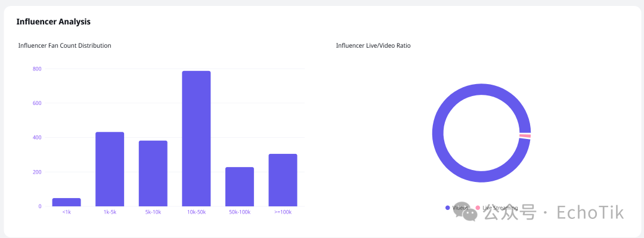Toggle the Videos legend color dot
This screenshot has height=238, width=644.
pyautogui.click(x=448, y=208)
